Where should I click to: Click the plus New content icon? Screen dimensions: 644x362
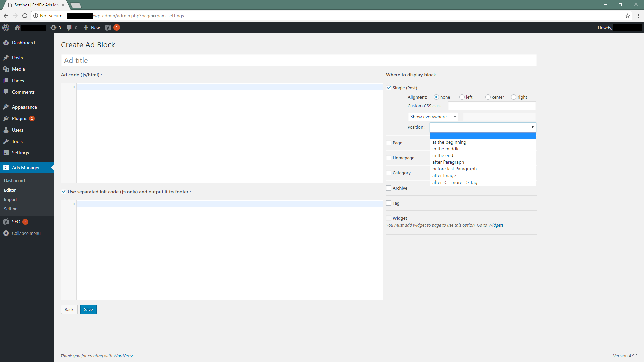pos(86,28)
